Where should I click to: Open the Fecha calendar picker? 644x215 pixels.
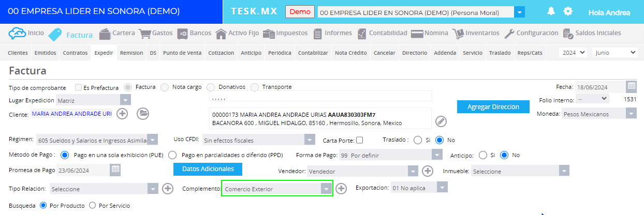click(632, 86)
